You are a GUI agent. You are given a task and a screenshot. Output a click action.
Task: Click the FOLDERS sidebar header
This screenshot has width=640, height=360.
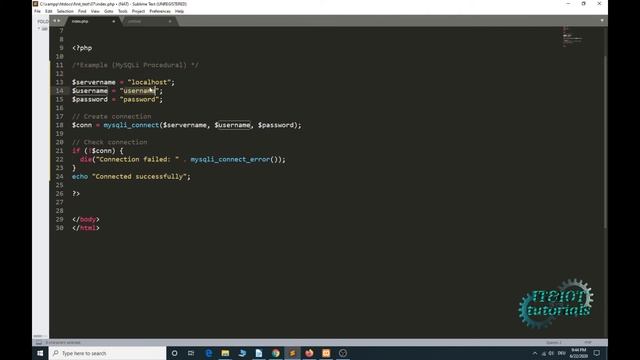pos(43,21)
